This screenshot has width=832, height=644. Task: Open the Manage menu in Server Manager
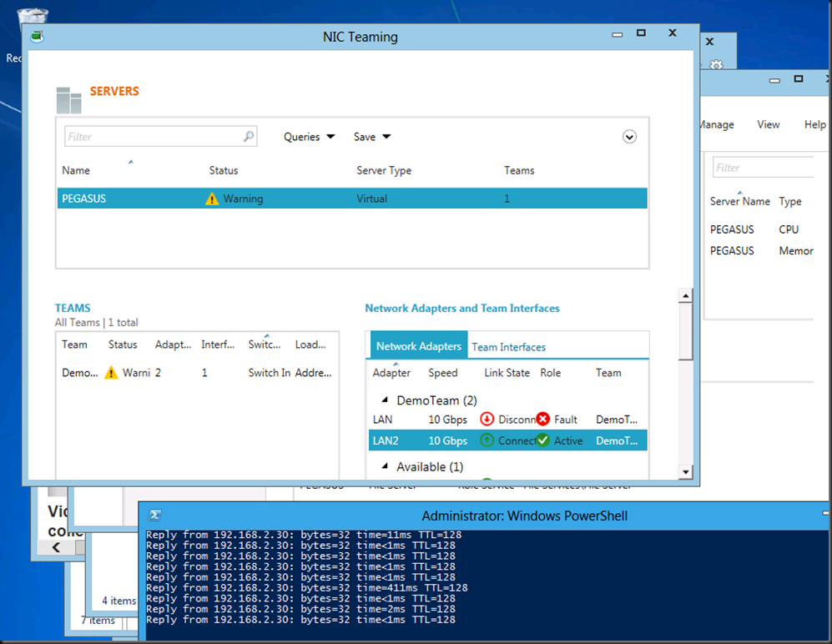[716, 124]
